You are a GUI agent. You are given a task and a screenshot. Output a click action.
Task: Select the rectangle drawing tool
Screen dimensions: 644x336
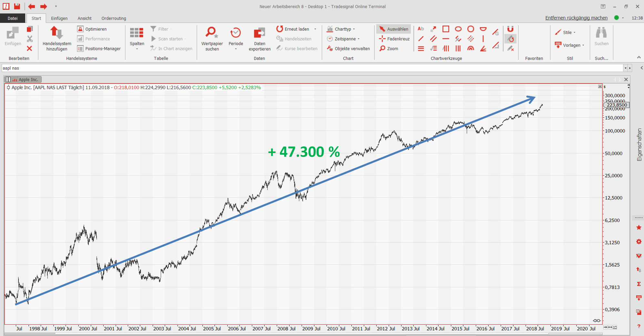click(x=445, y=29)
